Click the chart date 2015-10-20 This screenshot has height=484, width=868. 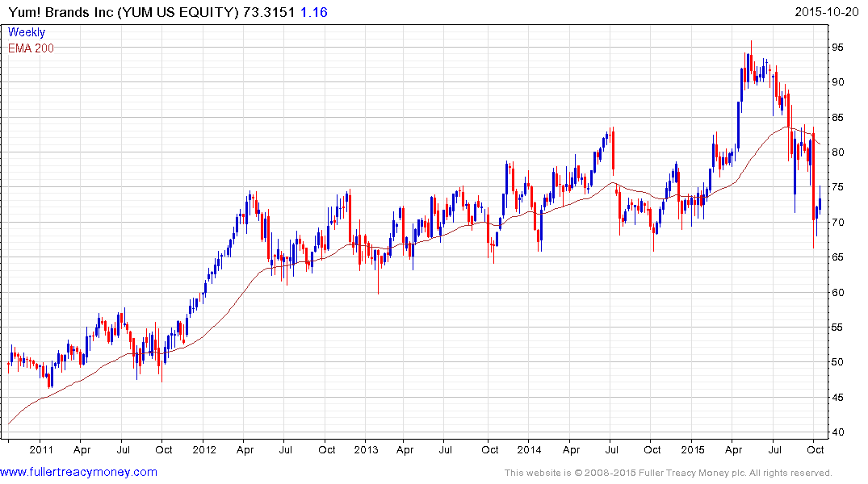(x=827, y=12)
